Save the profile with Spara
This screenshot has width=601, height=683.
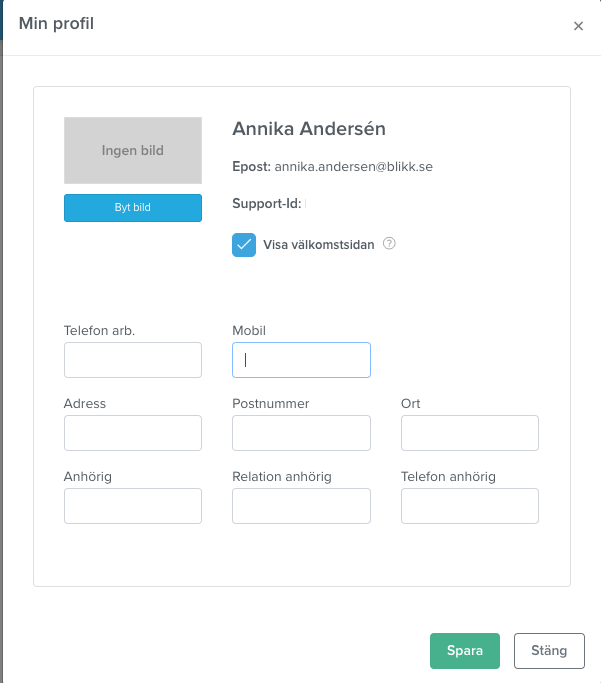pyautogui.click(x=465, y=651)
